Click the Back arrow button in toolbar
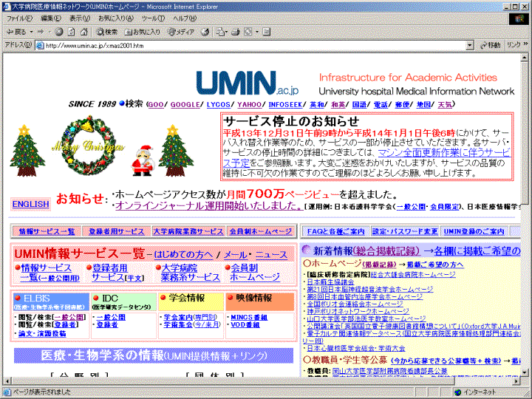Viewport: 532px width, 399px height. click(16, 32)
